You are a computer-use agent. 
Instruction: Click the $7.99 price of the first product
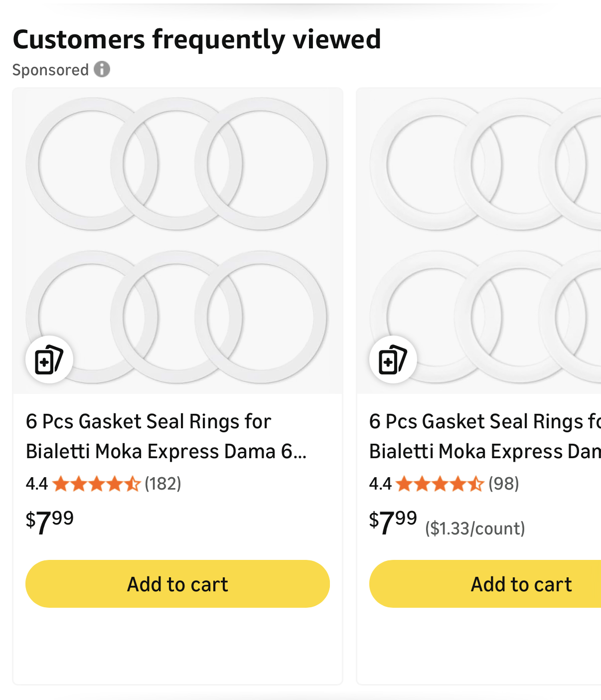(50, 522)
